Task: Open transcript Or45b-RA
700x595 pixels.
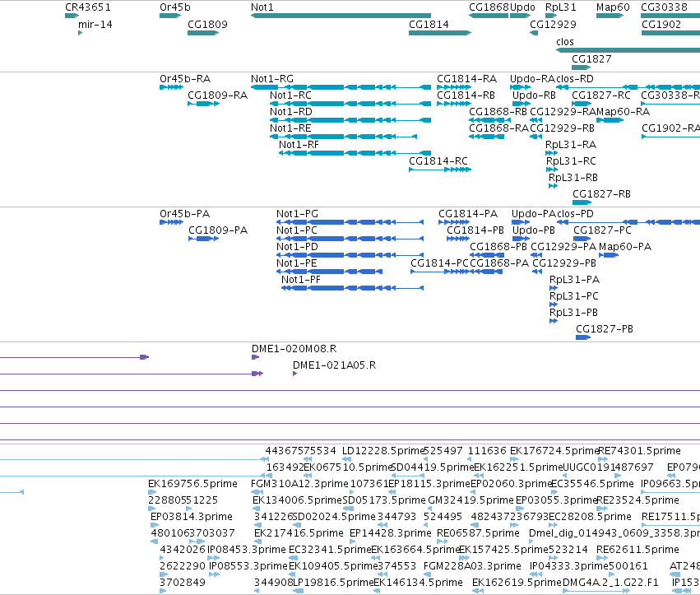Action: [171, 87]
